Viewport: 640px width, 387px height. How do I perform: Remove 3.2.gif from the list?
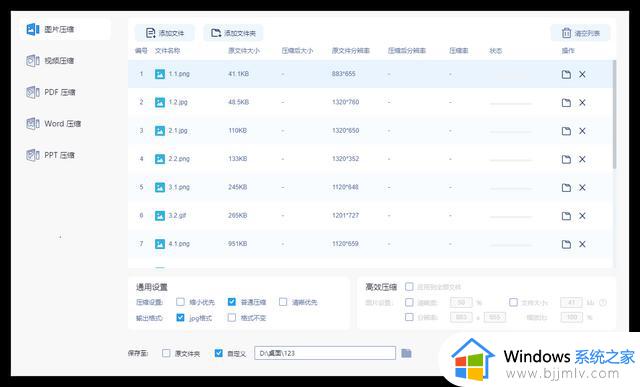[582, 216]
